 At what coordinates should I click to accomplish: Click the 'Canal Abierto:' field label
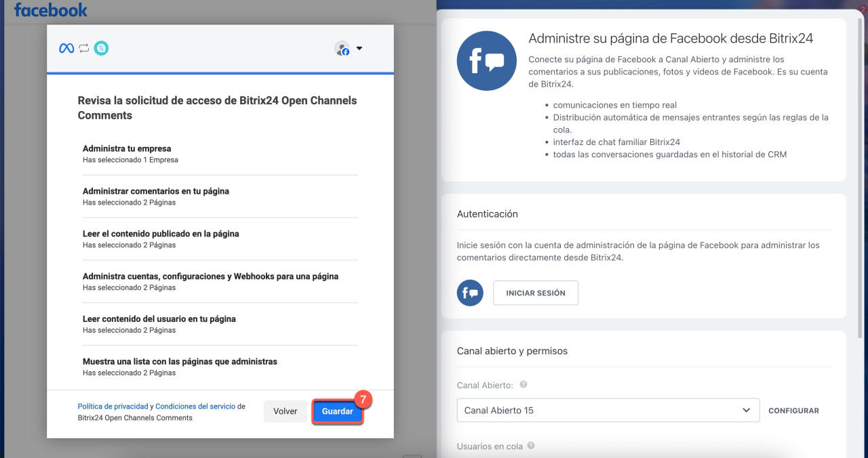pyautogui.click(x=485, y=385)
